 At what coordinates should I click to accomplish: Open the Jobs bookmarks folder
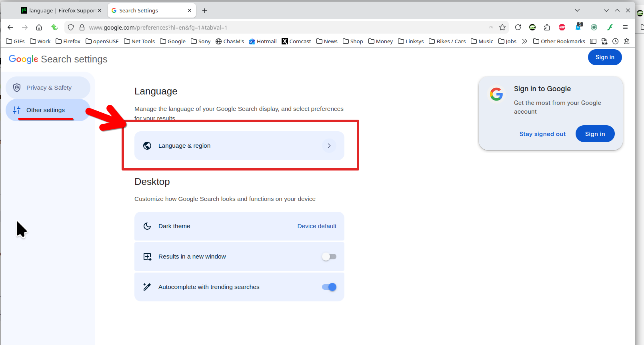pyautogui.click(x=508, y=41)
